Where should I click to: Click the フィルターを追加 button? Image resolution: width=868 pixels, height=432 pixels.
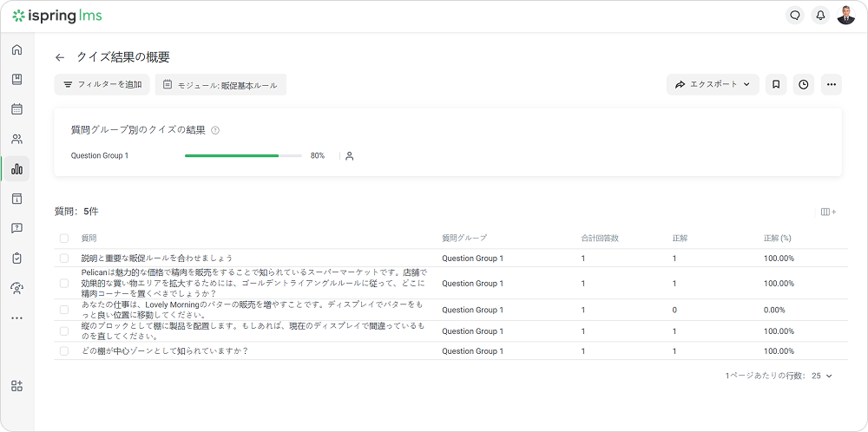[102, 84]
